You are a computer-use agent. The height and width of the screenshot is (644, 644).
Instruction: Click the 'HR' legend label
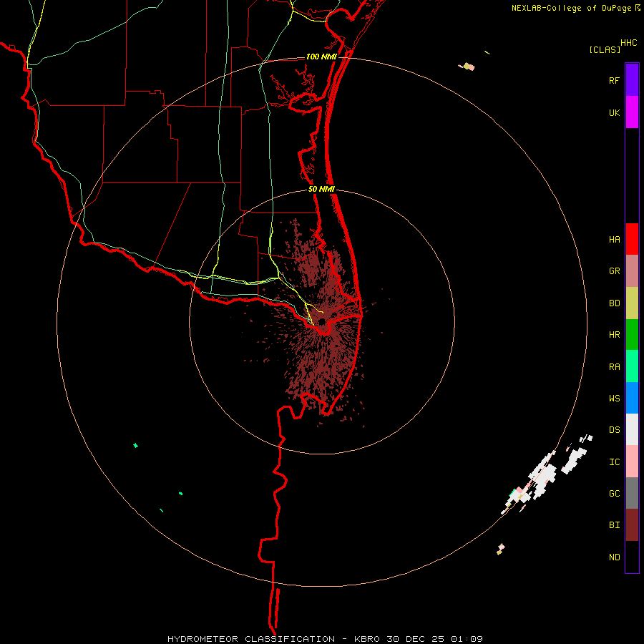[x=614, y=335]
